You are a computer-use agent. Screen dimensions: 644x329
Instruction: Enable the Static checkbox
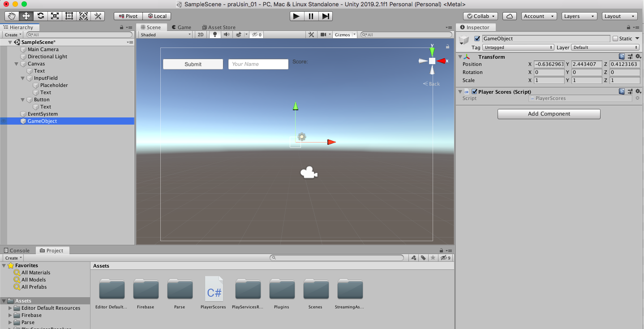coord(615,39)
